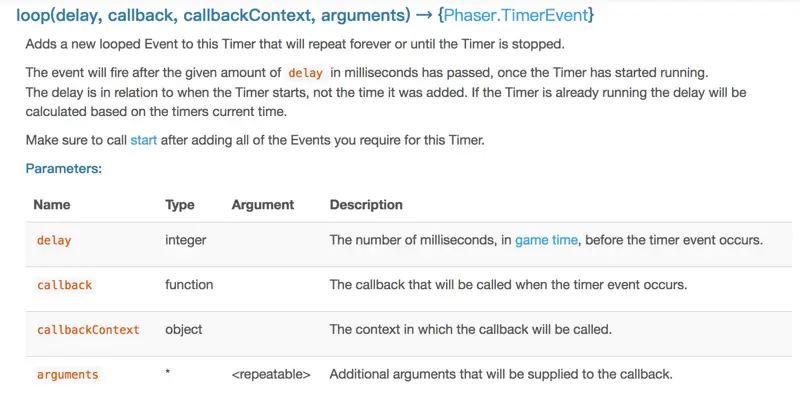The image size is (800, 410).
Task: Click the callback parameter name
Action: [x=64, y=285]
